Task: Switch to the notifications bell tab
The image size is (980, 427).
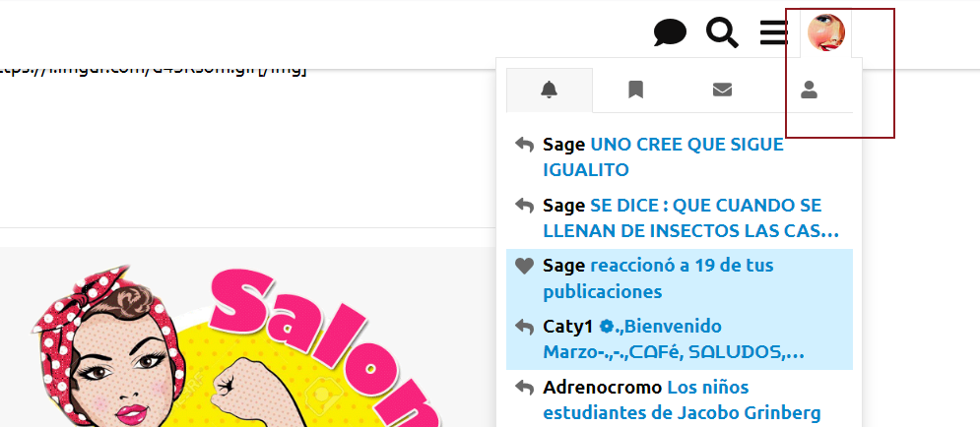Action: (x=550, y=91)
